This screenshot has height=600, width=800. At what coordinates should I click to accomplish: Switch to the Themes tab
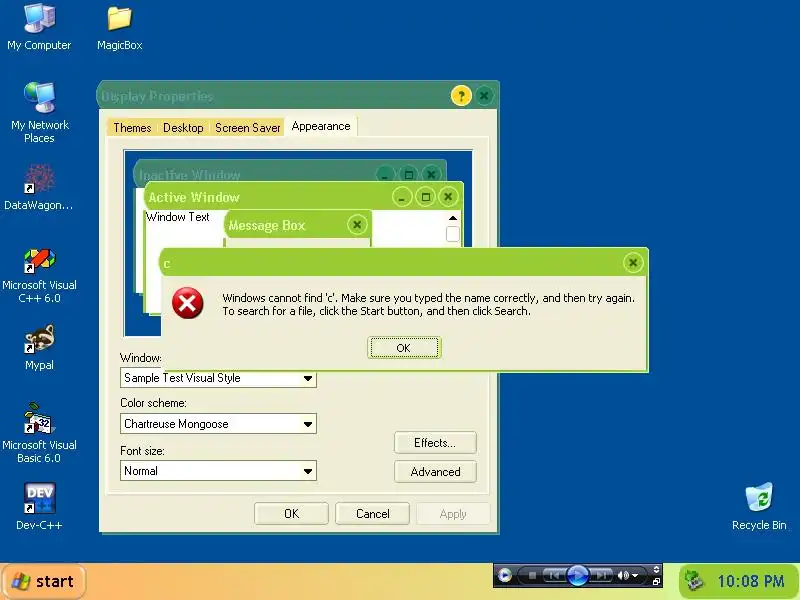132,128
